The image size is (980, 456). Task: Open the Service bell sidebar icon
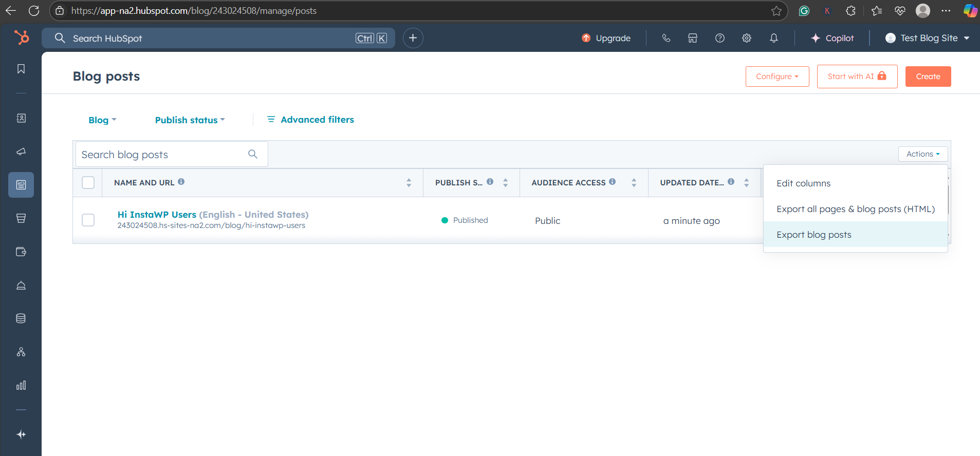pos(21,285)
